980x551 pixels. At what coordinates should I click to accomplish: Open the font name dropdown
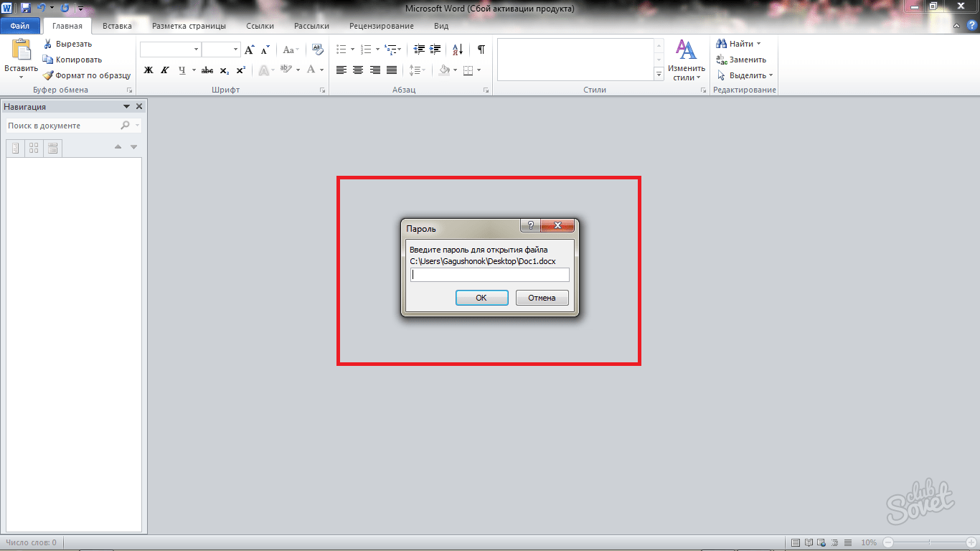coord(196,50)
